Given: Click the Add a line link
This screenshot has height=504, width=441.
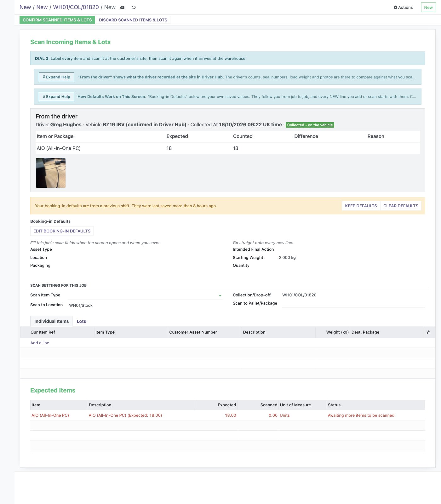Looking at the screenshot, I should click(x=40, y=343).
